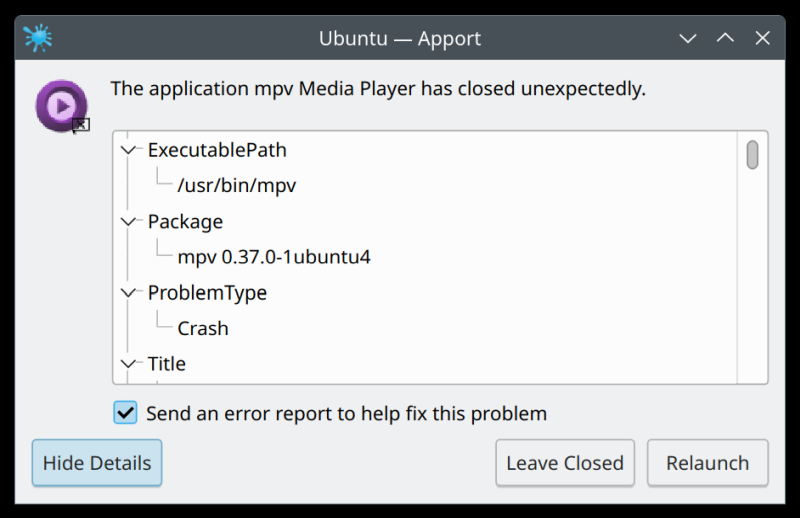Collapse the ExecutablePath tree node

coord(129,150)
